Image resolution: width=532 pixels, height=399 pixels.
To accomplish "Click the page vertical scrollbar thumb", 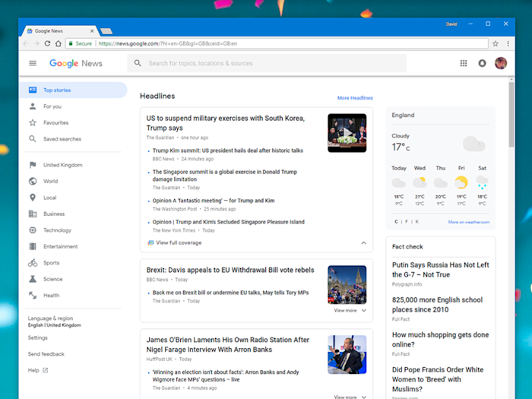I will coord(511,114).
